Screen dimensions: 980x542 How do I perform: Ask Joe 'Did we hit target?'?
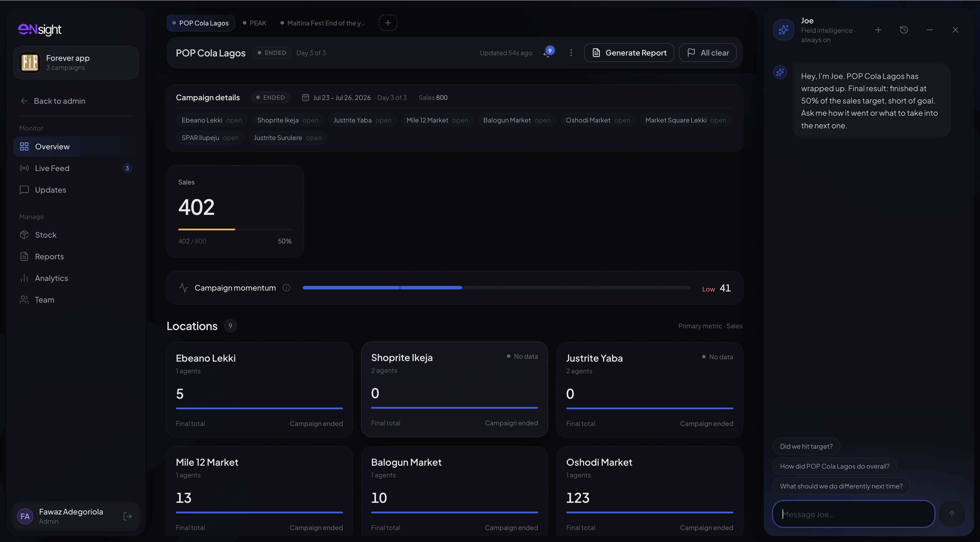click(806, 446)
